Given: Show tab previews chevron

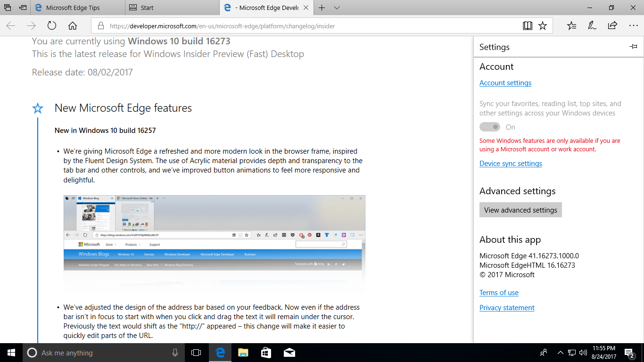Looking at the screenshot, I should point(337,8).
